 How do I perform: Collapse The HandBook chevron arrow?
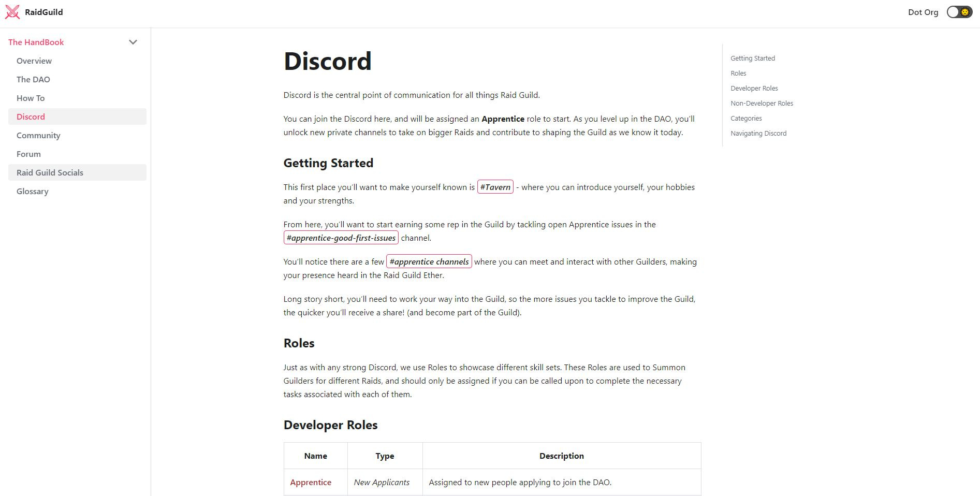(133, 42)
